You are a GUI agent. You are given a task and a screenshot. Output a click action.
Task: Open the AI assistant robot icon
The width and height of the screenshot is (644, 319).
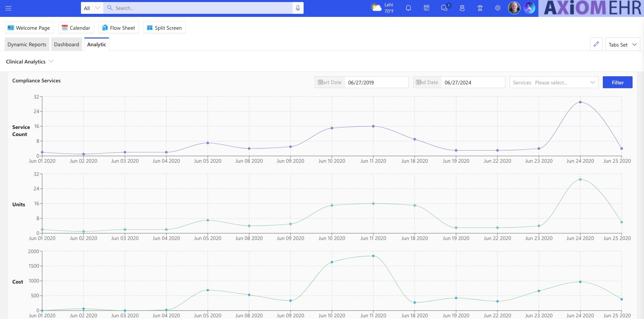462,8
